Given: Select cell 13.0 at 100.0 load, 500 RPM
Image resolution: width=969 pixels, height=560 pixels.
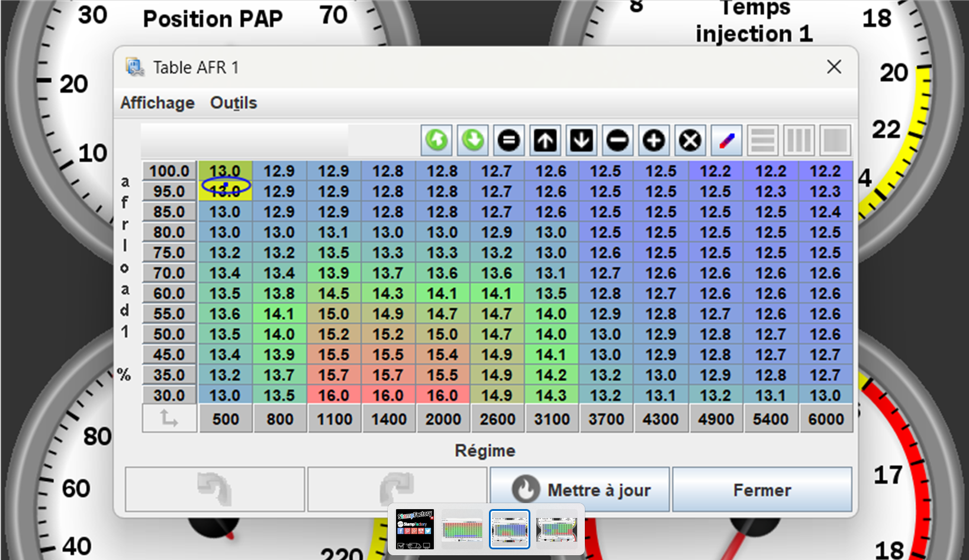Looking at the screenshot, I should tap(225, 171).
